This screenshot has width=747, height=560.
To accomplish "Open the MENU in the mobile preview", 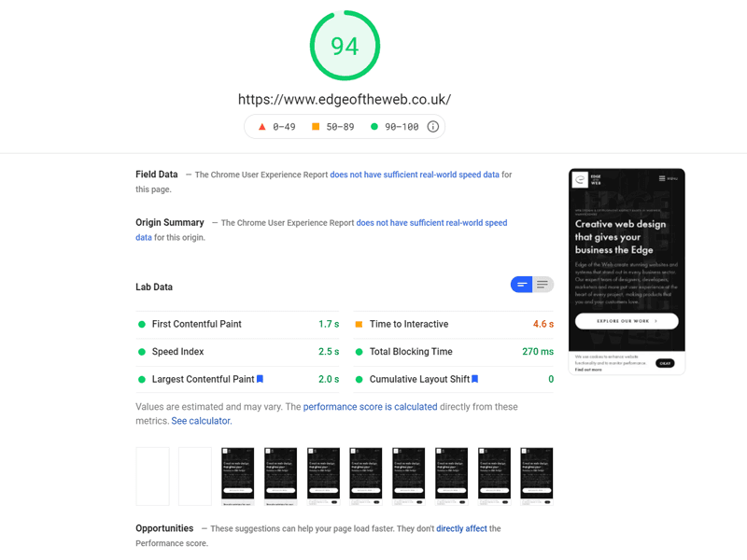I will coord(669,177).
